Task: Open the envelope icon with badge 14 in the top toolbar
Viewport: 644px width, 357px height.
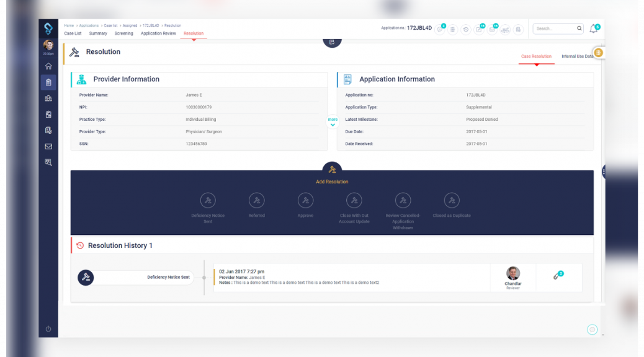Action: [492, 30]
